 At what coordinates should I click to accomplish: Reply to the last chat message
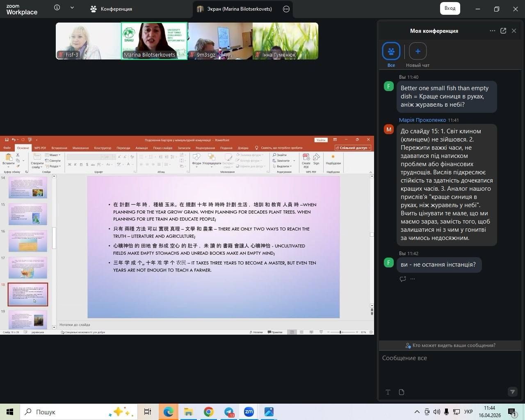(x=403, y=279)
